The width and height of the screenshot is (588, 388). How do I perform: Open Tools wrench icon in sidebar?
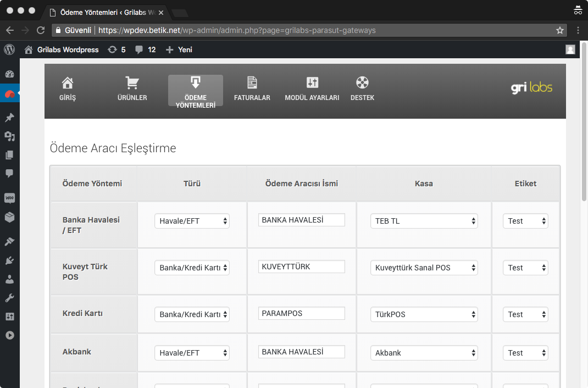pos(9,298)
